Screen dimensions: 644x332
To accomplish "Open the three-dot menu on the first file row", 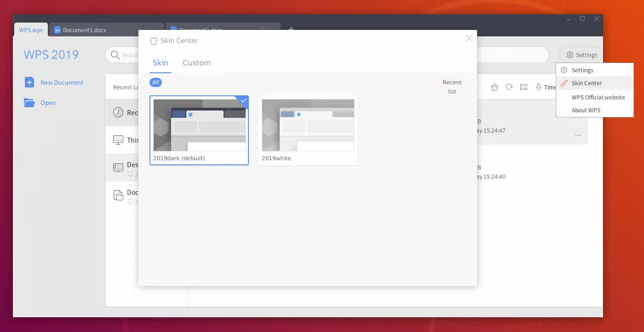I will (x=578, y=135).
